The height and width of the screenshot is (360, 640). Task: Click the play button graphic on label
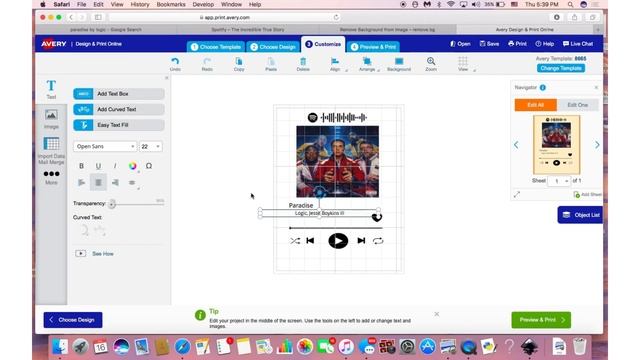[338, 241]
